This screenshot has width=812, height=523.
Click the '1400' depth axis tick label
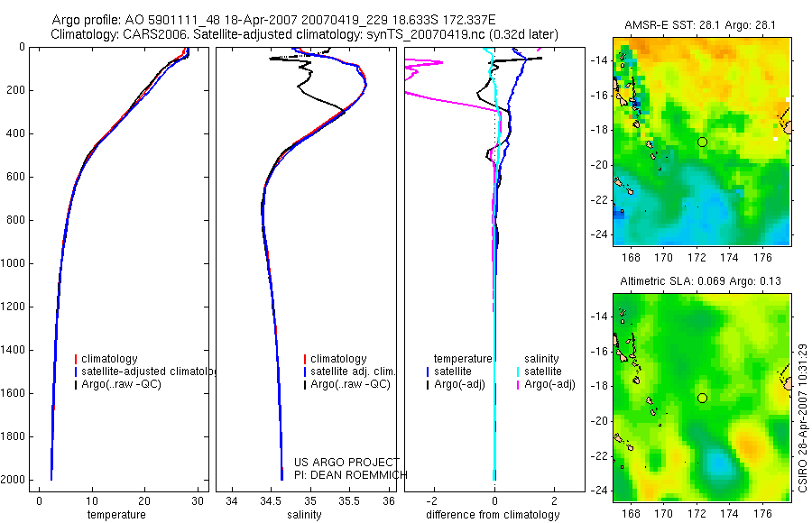coord(13,350)
